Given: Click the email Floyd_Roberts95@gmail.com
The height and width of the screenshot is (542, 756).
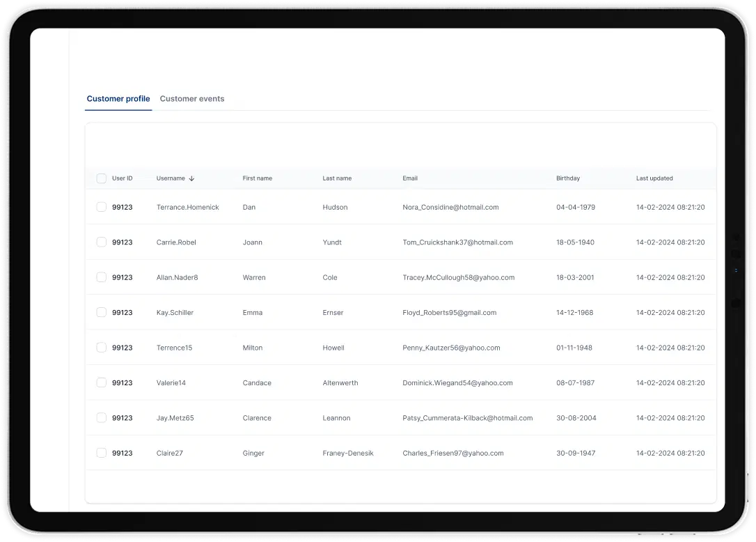Looking at the screenshot, I should [450, 313].
